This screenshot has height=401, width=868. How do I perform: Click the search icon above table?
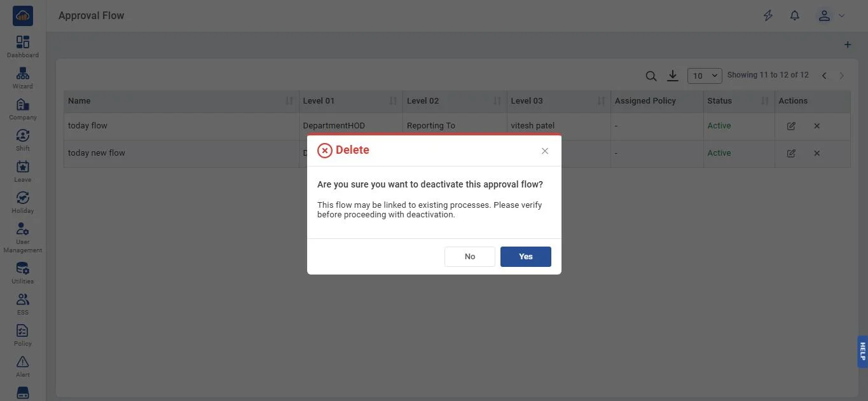coord(651,76)
